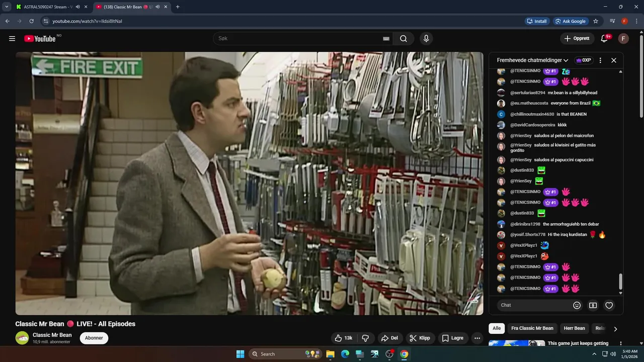
Task: Create a clip with Klipp button
Action: pyautogui.click(x=420, y=338)
